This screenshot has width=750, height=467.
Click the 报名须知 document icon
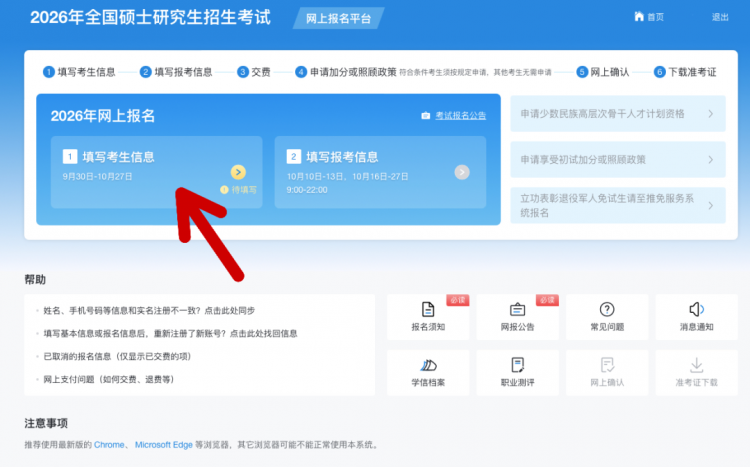tap(429, 310)
